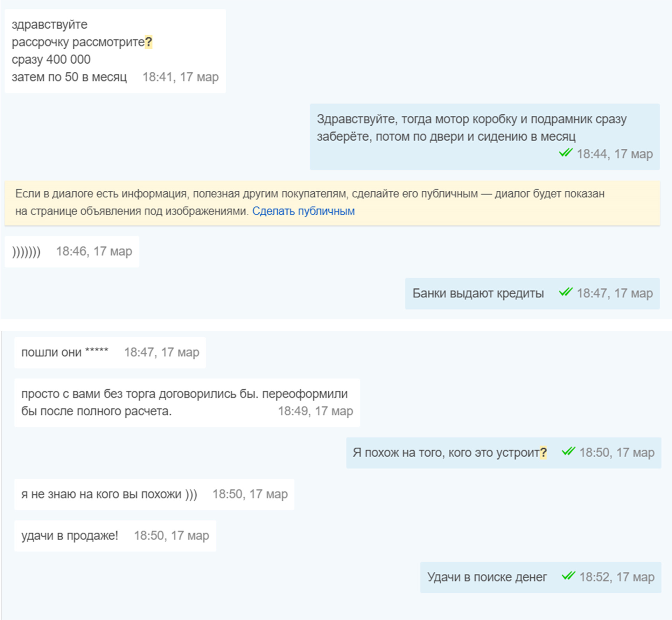Click the yellow public dialog notice banner

[455, 203]
